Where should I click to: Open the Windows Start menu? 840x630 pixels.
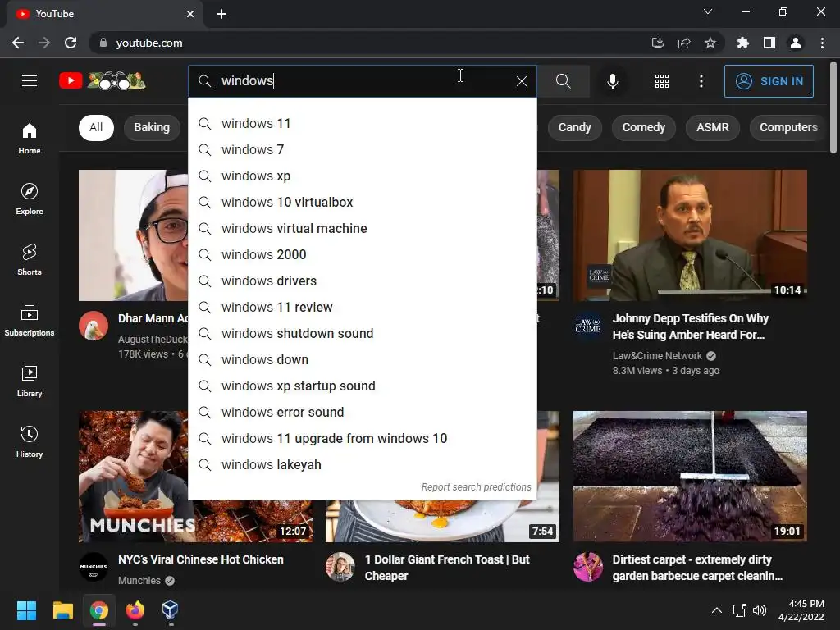26,610
